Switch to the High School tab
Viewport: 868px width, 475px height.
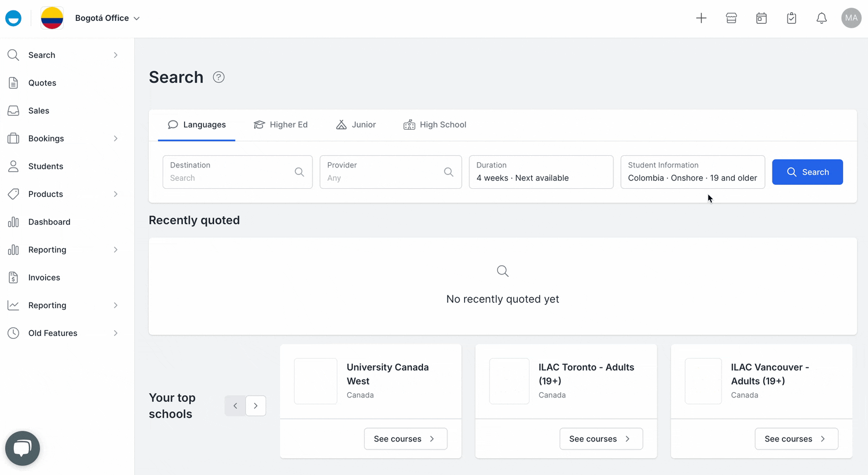click(x=435, y=125)
